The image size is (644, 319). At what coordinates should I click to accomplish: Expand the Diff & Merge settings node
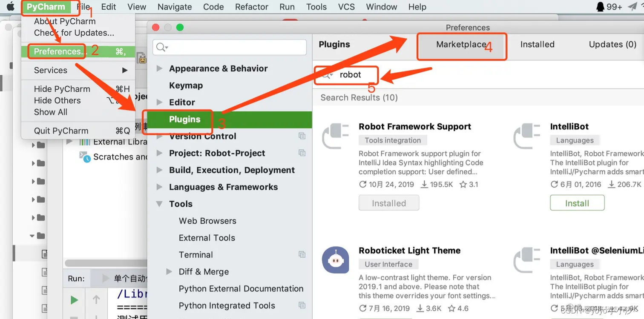[x=169, y=271]
